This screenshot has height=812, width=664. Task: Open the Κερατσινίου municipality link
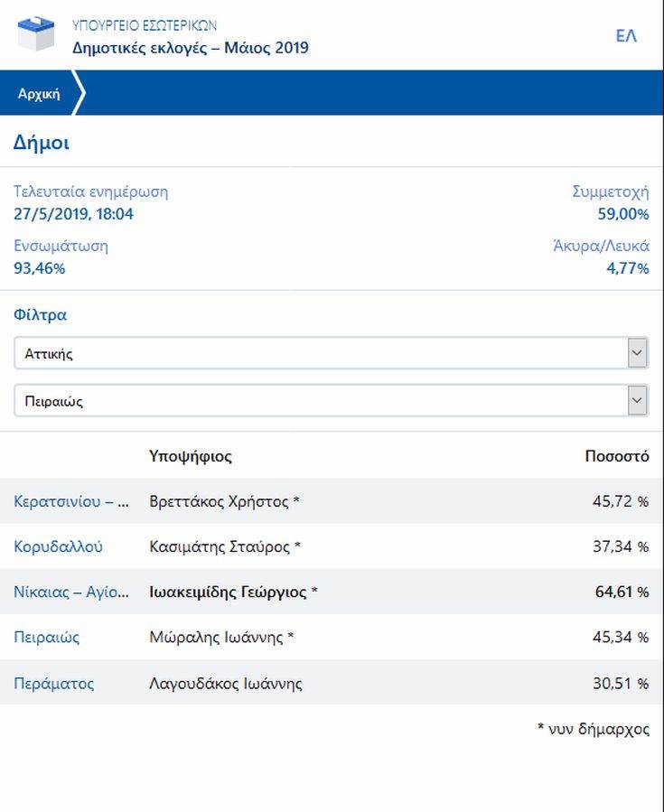71,501
